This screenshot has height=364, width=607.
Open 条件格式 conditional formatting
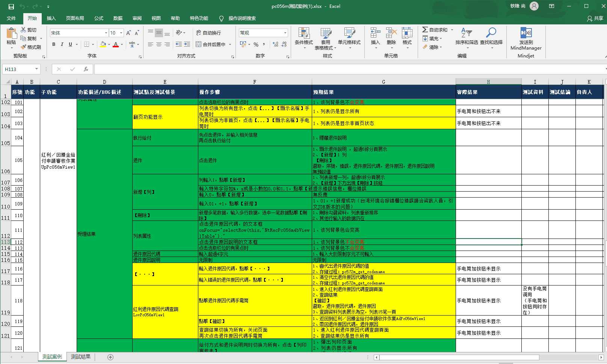coord(303,38)
